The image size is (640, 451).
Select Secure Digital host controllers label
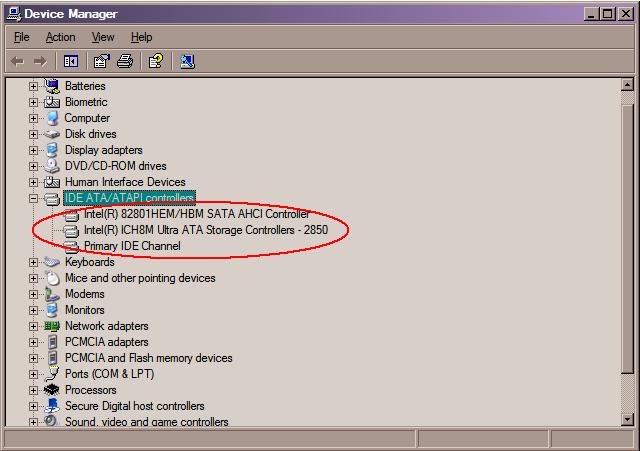[x=135, y=406]
